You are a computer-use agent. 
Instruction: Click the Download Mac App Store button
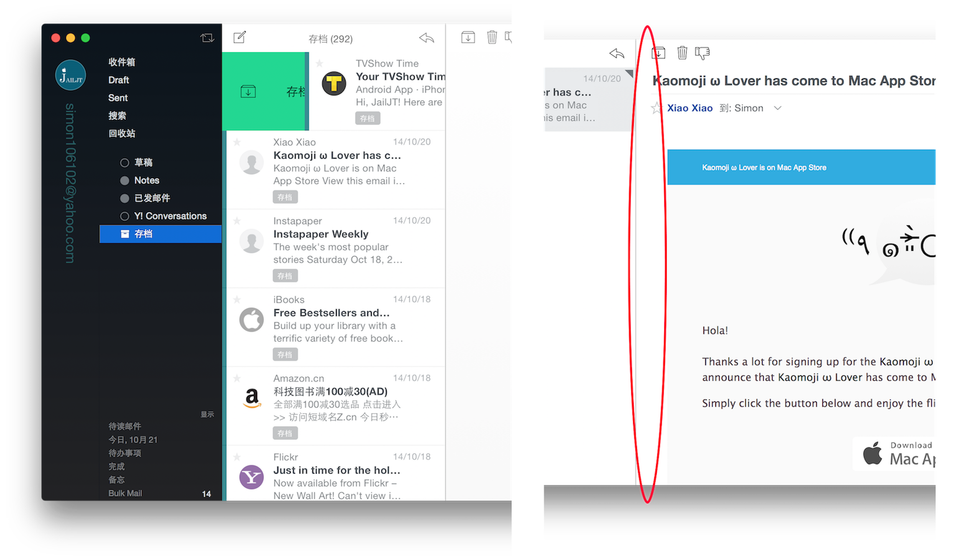pyautogui.click(x=895, y=454)
